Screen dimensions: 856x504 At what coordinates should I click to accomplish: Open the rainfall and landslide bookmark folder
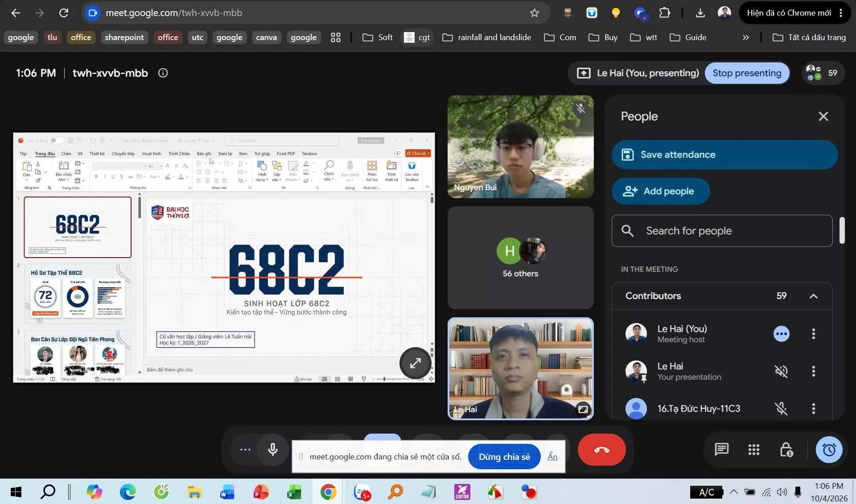(x=487, y=37)
